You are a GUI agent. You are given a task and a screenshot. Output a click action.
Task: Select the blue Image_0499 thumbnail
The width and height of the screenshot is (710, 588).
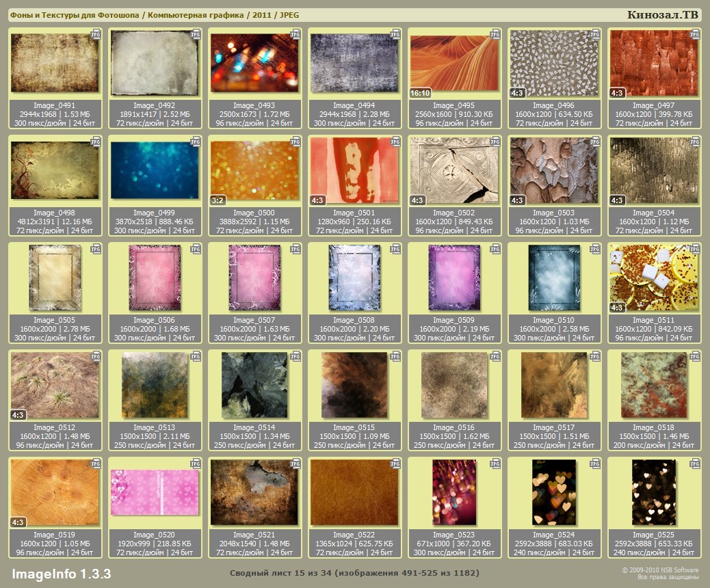pos(153,170)
